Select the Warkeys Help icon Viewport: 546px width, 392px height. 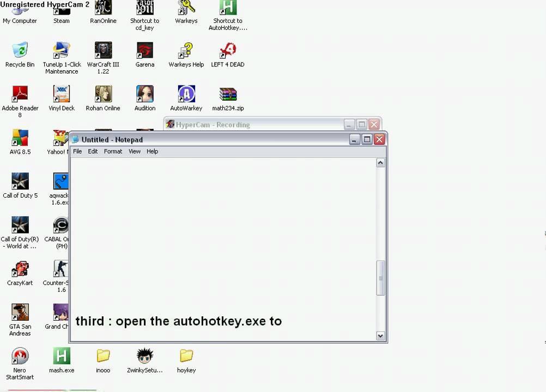point(186,55)
